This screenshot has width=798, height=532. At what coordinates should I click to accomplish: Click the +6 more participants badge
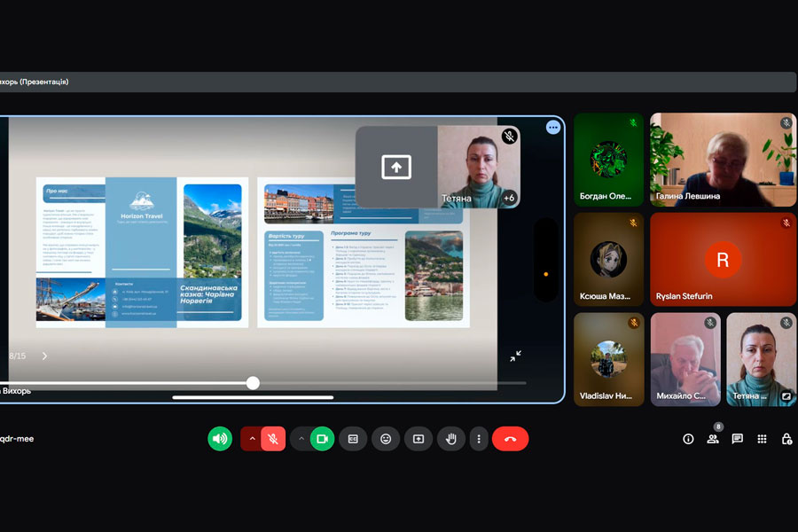[509, 198]
